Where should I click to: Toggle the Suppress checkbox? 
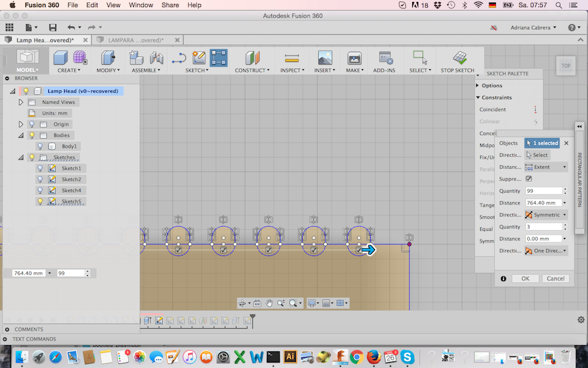point(529,179)
